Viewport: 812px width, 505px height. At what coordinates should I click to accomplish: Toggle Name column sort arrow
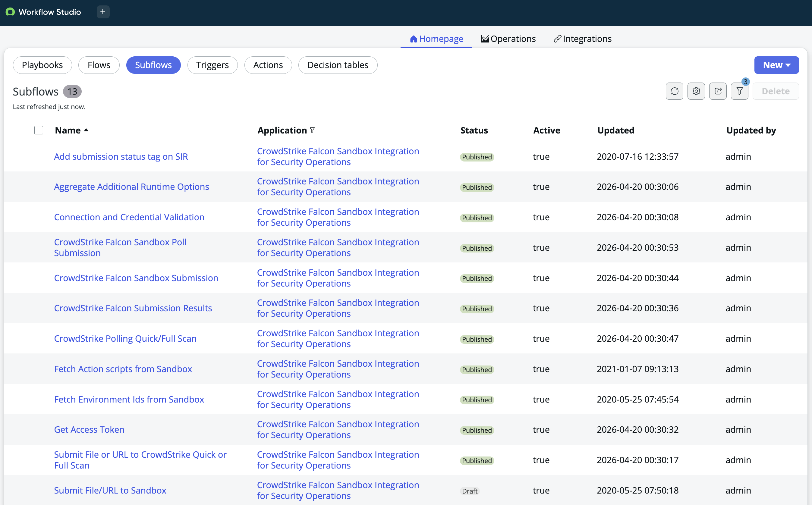point(86,130)
